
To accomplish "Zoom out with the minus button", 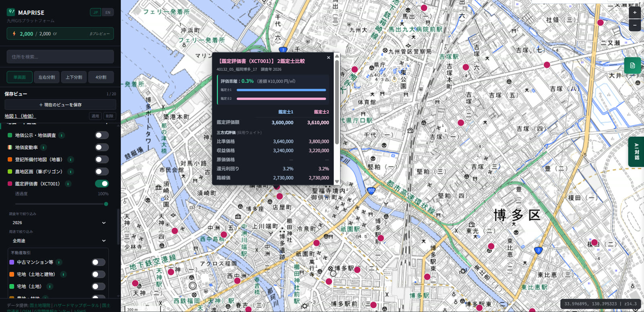I will pyautogui.click(x=635, y=25).
